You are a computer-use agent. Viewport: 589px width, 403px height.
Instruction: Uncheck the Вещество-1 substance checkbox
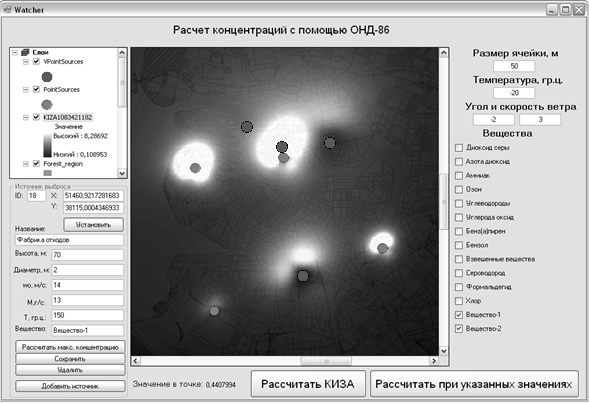[459, 315]
